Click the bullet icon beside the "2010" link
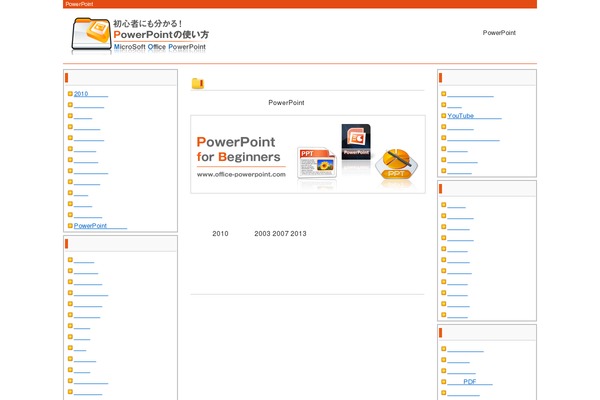Screen dimensions: 600x400 point(70,93)
